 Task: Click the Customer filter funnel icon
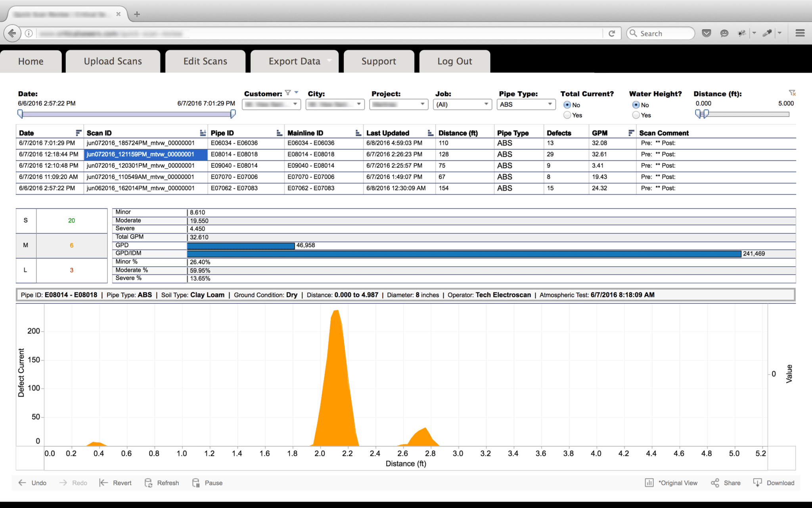(x=288, y=93)
